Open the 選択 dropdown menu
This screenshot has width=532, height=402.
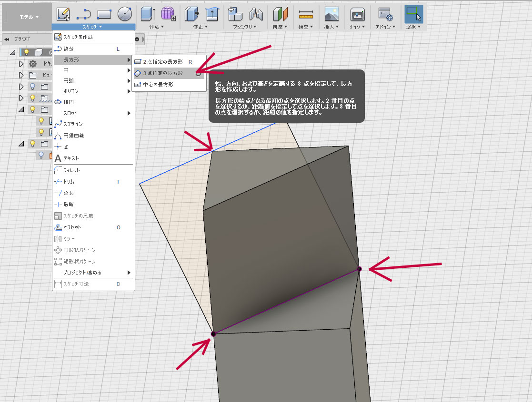pyautogui.click(x=413, y=27)
